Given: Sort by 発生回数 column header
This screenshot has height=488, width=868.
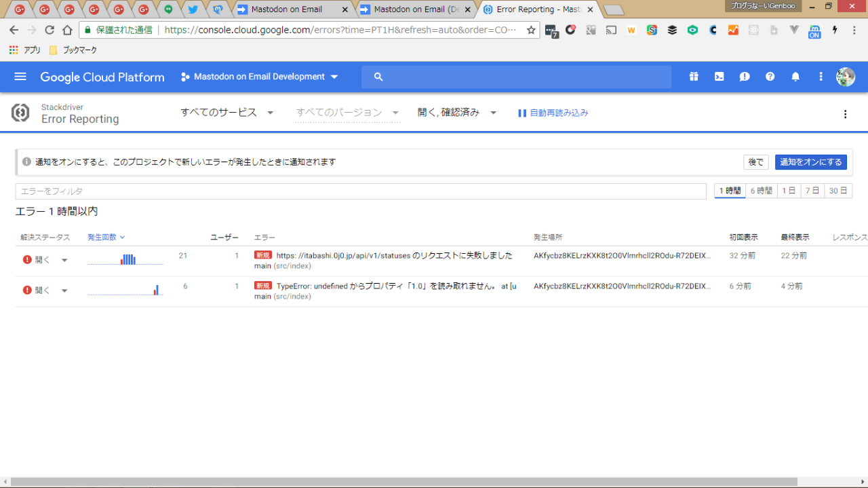Looking at the screenshot, I should tap(106, 237).
